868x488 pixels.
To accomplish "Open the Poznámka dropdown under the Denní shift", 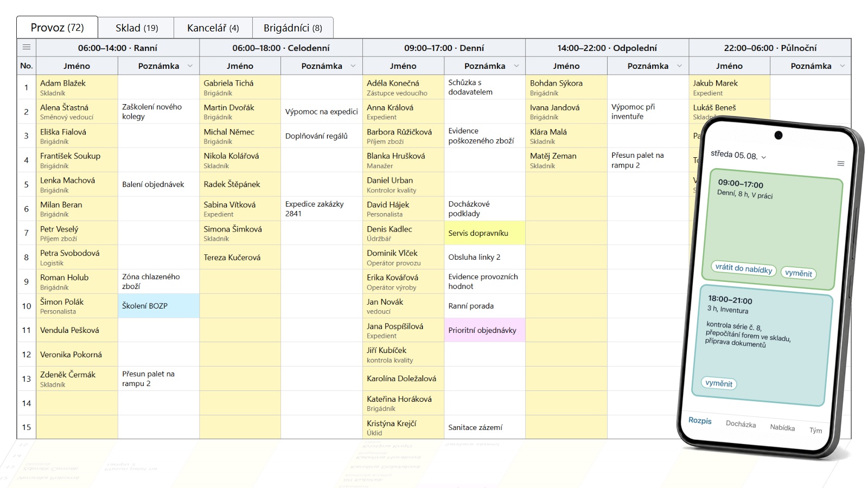I will point(516,66).
